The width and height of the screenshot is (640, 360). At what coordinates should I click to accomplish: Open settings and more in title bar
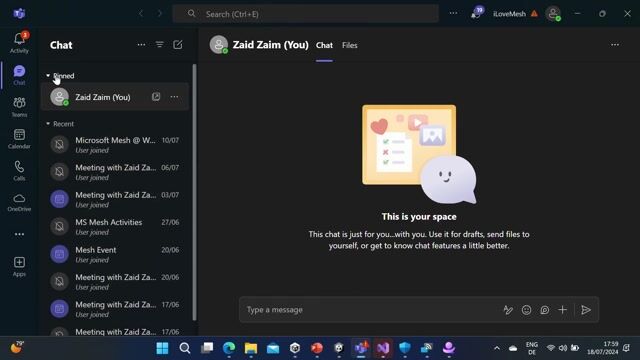click(x=453, y=13)
